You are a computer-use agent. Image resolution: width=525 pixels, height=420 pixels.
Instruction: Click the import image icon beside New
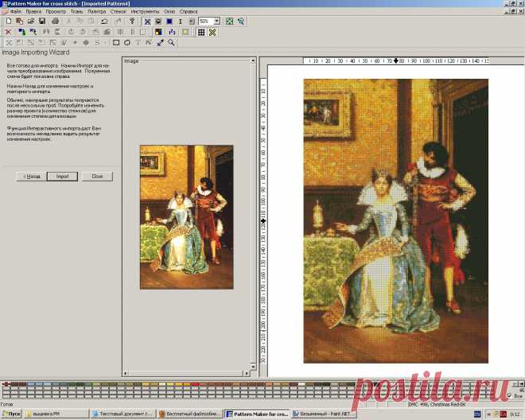[20, 21]
